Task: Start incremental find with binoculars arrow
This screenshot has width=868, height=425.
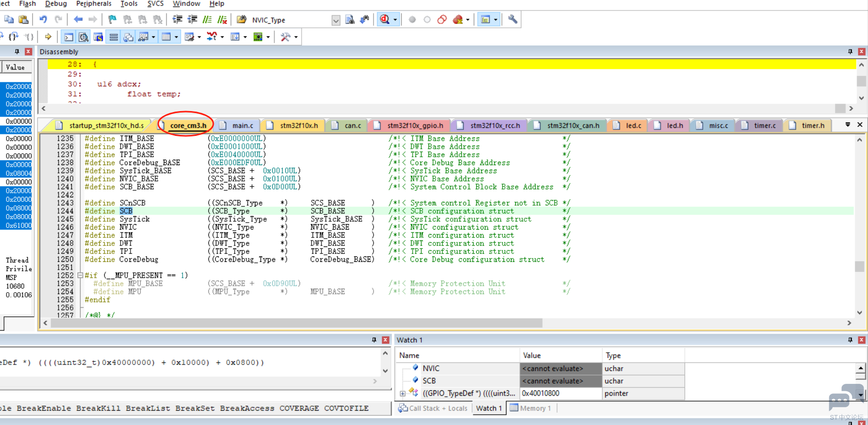Action: tap(365, 20)
